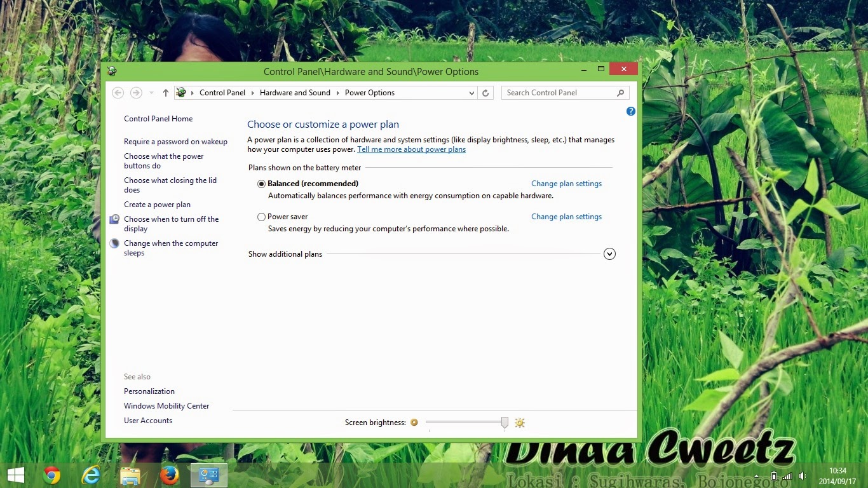Refresh the Power Options page
The height and width of the screenshot is (488, 868).
[x=485, y=93]
